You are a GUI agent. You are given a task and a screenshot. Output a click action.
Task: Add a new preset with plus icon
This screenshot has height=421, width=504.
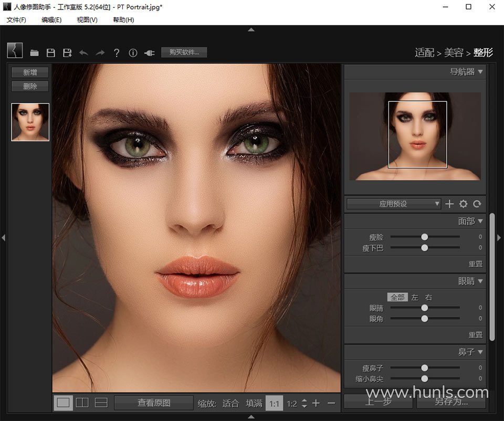[449, 204]
